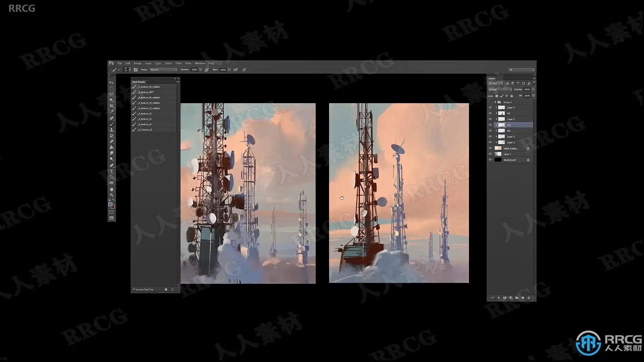Click the lock transparent pixels icon
Screen dimensions: 644x362
pyautogui.click(x=497, y=96)
